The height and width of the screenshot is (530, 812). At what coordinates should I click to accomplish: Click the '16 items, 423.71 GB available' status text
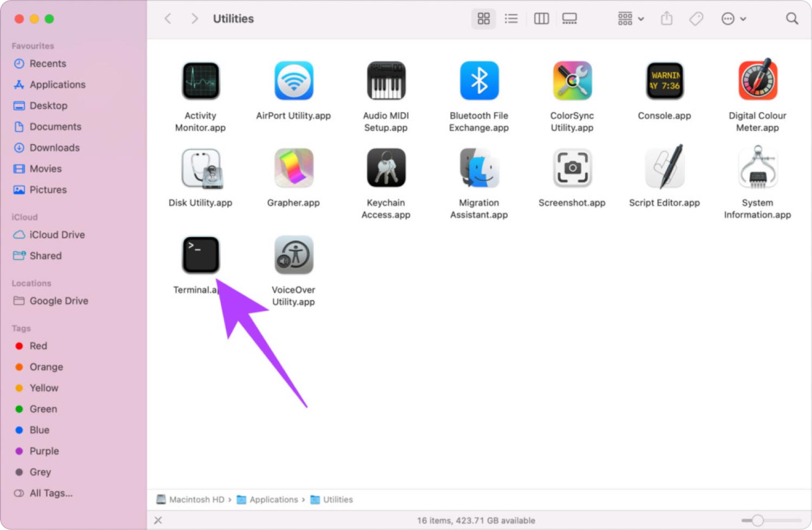tap(476, 521)
